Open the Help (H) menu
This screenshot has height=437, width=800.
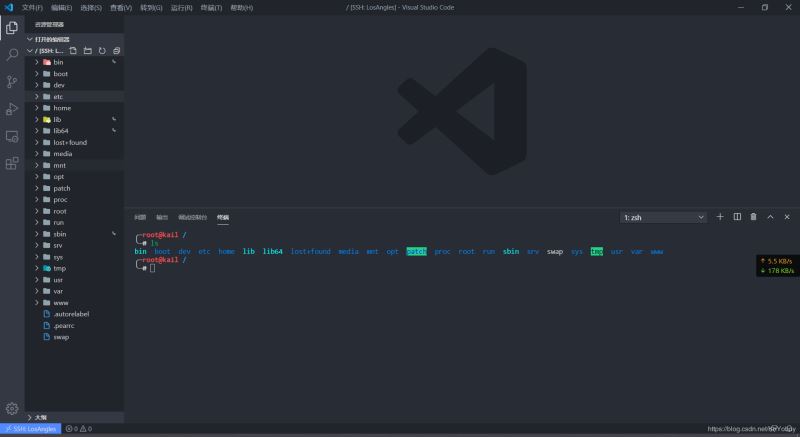click(x=242, y=8)
